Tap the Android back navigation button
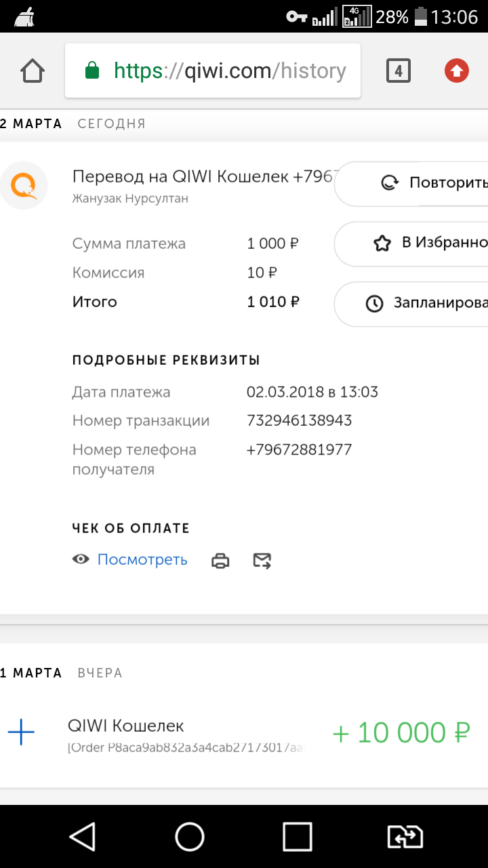The height and width of the screenshot is (868, 488). [82, 837]
